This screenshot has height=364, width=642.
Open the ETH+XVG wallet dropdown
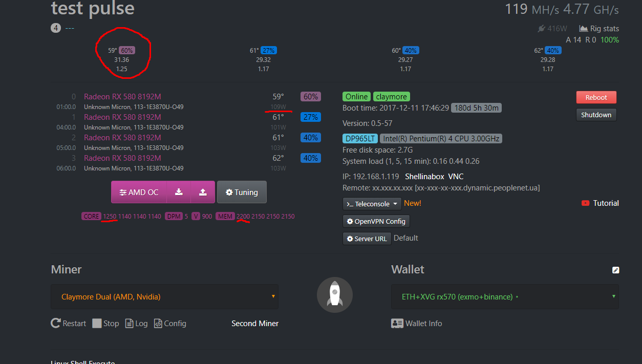[505, 297]
